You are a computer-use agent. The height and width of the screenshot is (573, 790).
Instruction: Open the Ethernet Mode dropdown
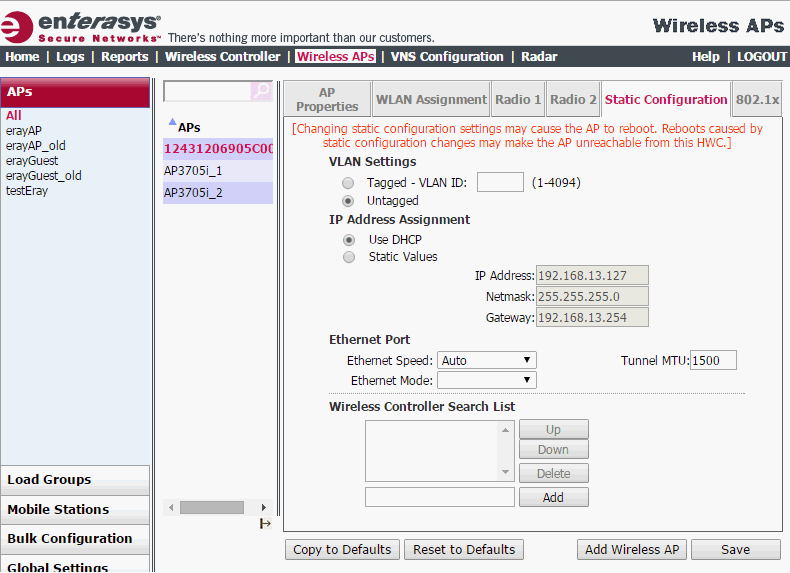487,380
